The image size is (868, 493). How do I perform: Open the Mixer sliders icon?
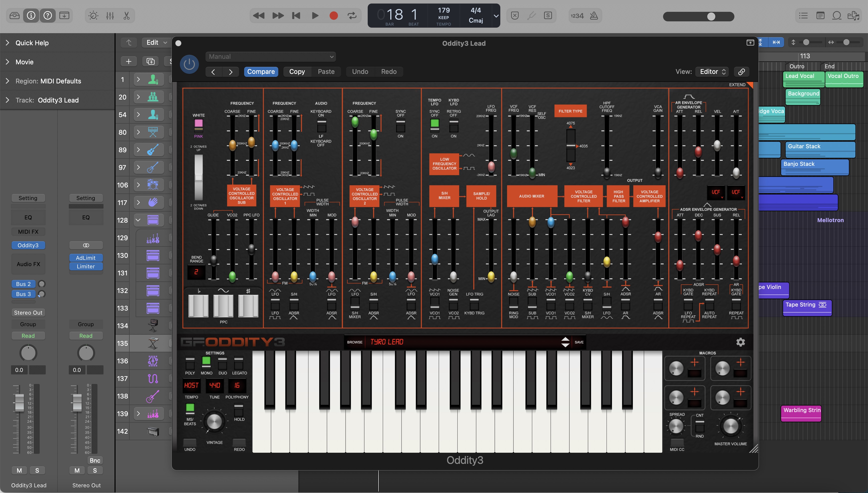point(110,16)
